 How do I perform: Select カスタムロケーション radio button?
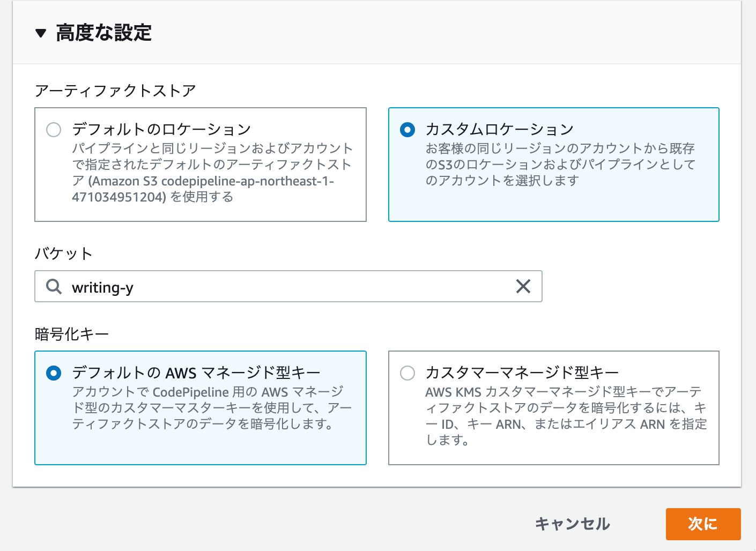click(407, 130)
